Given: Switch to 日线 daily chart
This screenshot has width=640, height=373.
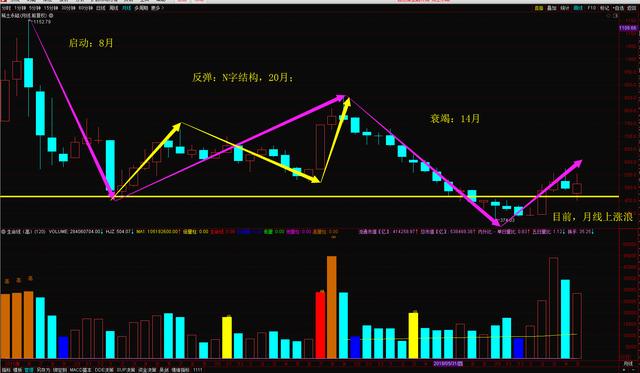Looking at the screenshot, I should pyautogui.click(x=100, y=8).
